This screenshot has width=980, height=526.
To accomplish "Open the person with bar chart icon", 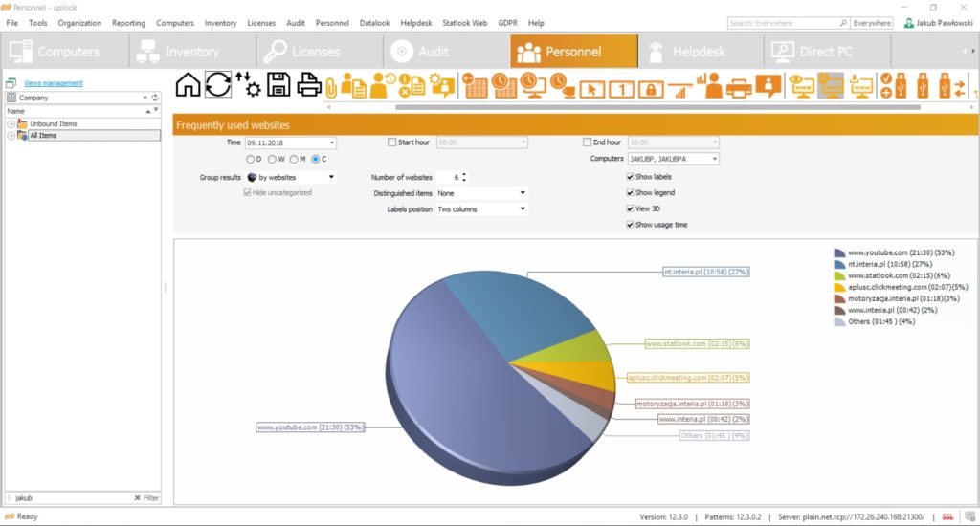I will click(x=709, y=85).
